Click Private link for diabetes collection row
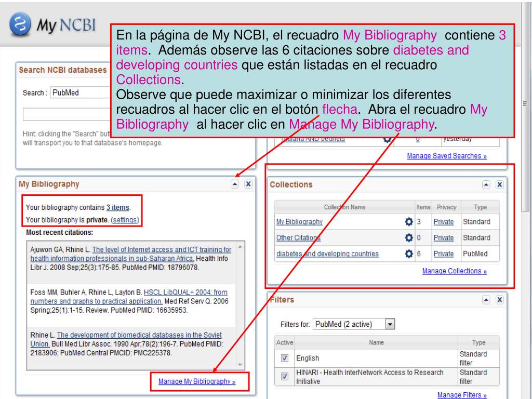Image resolution: width=532 pixels, height=399 pixels. [x=444, y=254]
